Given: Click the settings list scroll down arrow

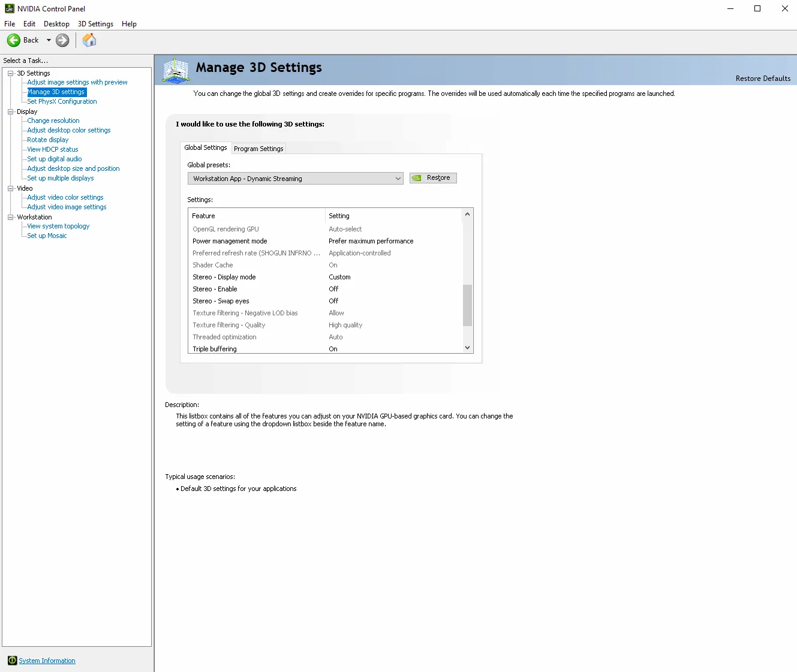Looking at the screenshot, I should click(468, 348).
